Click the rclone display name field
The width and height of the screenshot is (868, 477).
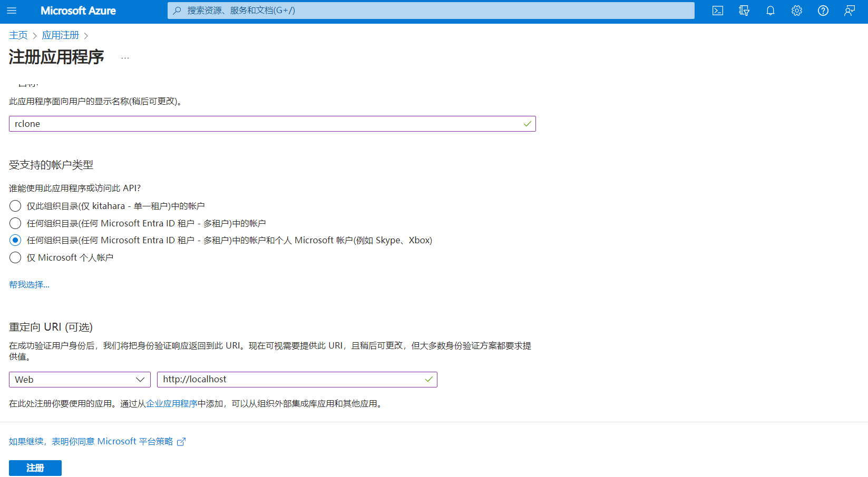coord(264,124)
